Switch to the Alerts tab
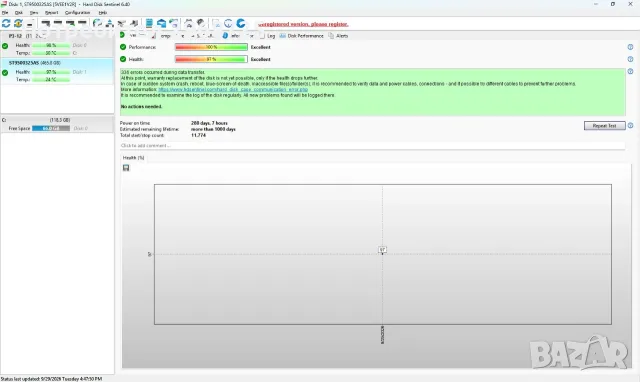Screen dimensions: 640x382 pos(338,36)
